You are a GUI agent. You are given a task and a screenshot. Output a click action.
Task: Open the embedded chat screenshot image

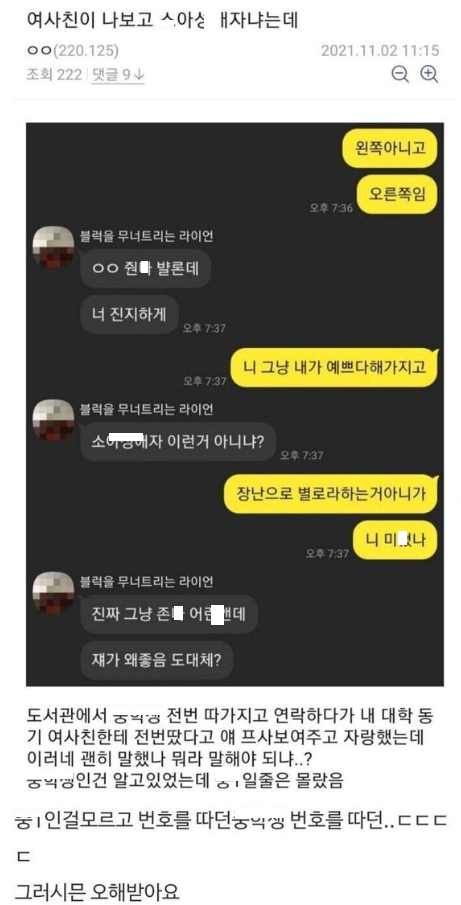pos(235,404)
